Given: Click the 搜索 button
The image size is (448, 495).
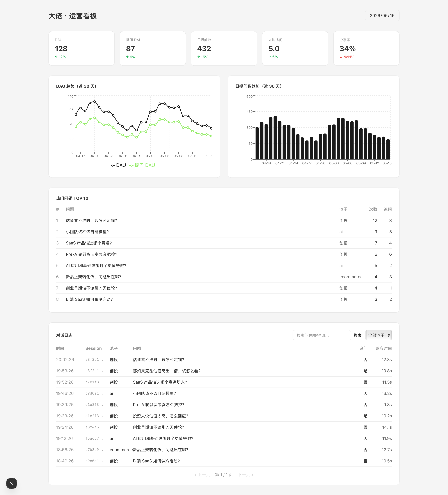Looking at the screenshot, I should [357, 335].
